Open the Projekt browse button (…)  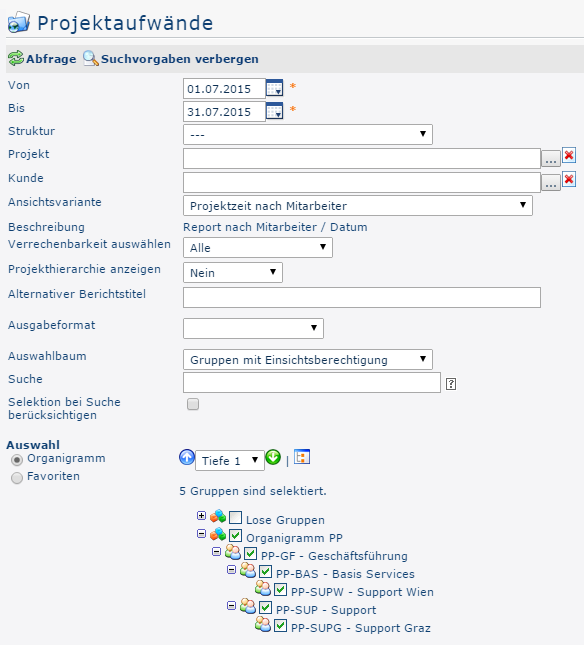tap(551, 159)
